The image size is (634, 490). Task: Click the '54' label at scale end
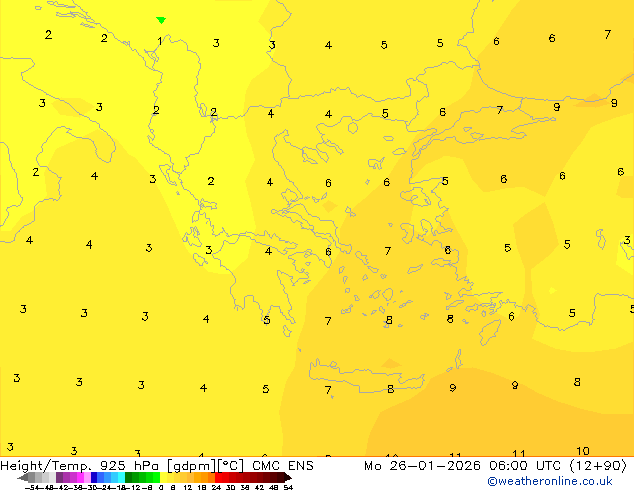tap(288, 487)
